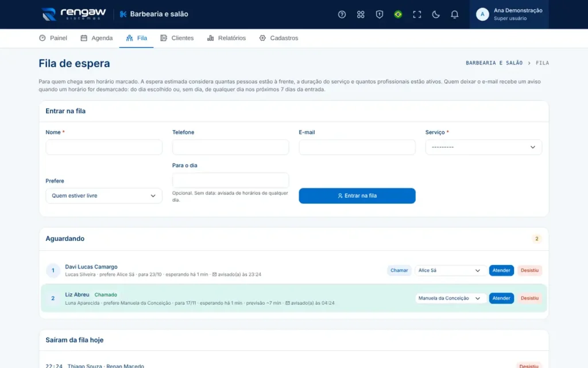Image resolution: width=588 pixels, height=368 pixels.
Task: Click the Ana Demonstração user name
Action: pos(518,10)
